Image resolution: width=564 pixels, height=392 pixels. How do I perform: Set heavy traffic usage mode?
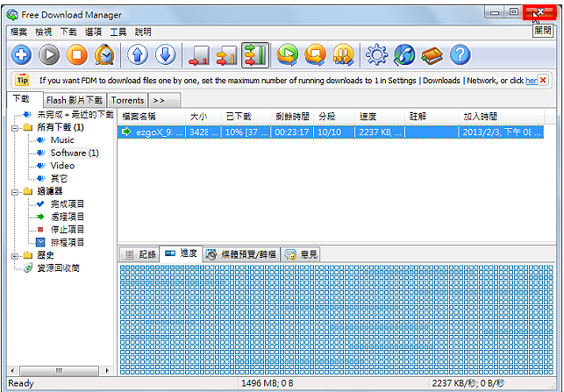[255, 55]
